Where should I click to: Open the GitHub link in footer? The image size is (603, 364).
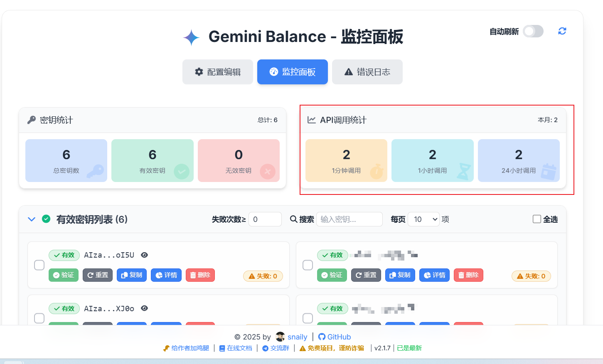(x=335, y=337)
